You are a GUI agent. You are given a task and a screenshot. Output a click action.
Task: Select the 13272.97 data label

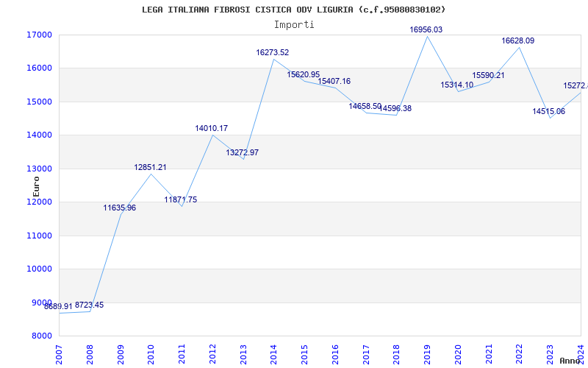243,152
